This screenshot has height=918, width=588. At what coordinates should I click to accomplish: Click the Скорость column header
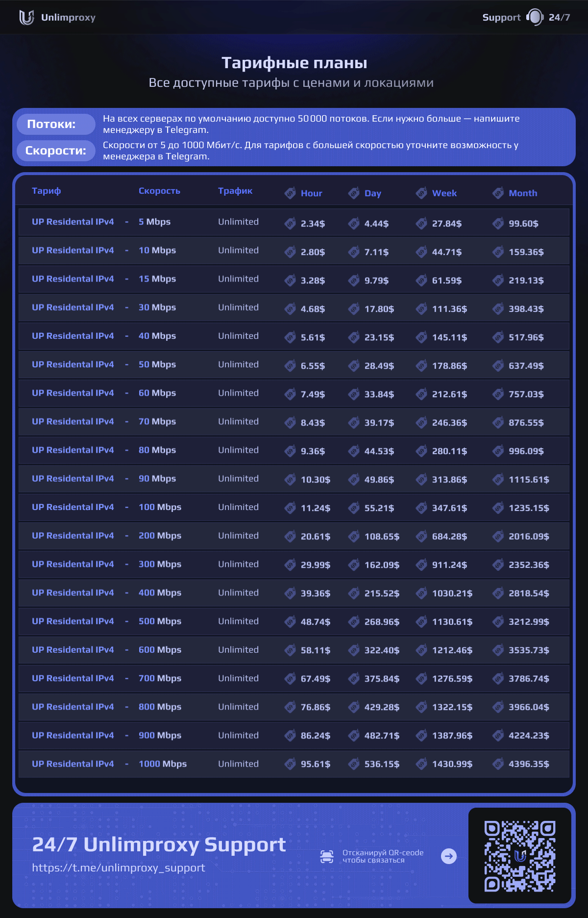coord(159,191)
